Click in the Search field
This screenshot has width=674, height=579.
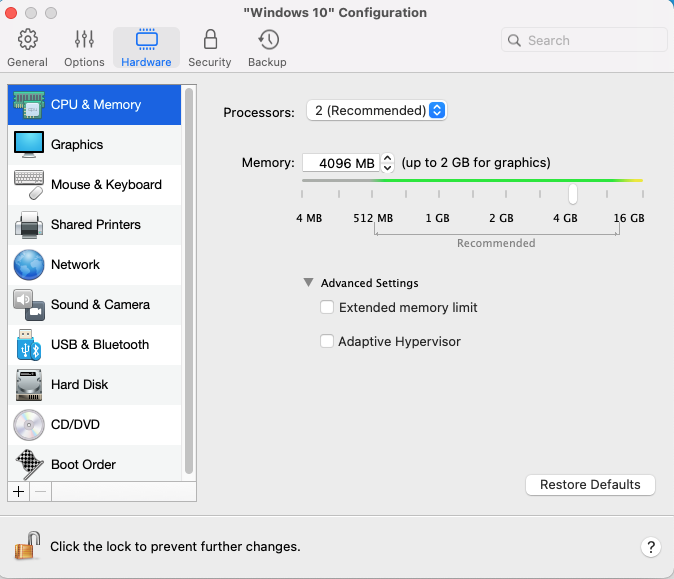point(584,40)
